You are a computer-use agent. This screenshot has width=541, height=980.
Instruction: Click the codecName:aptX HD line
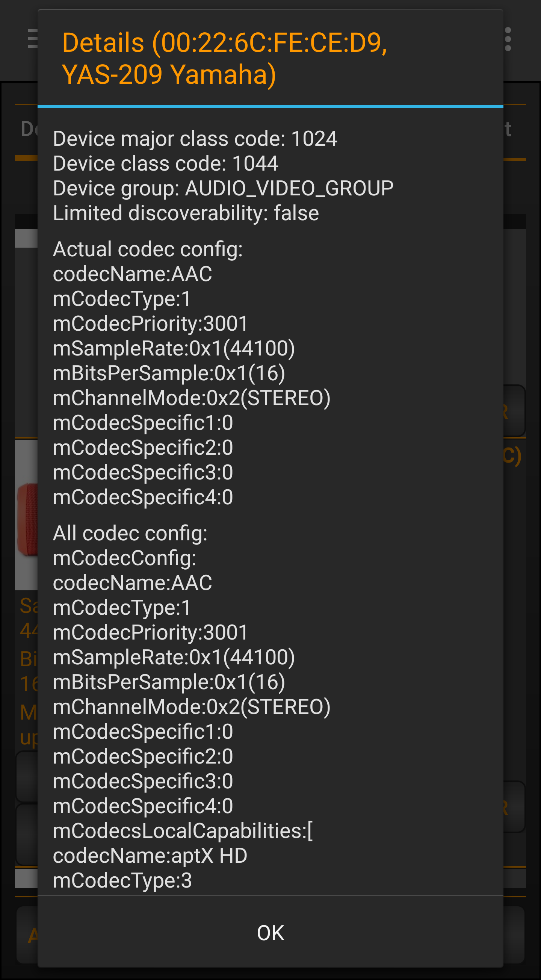(x=150, y=856)
